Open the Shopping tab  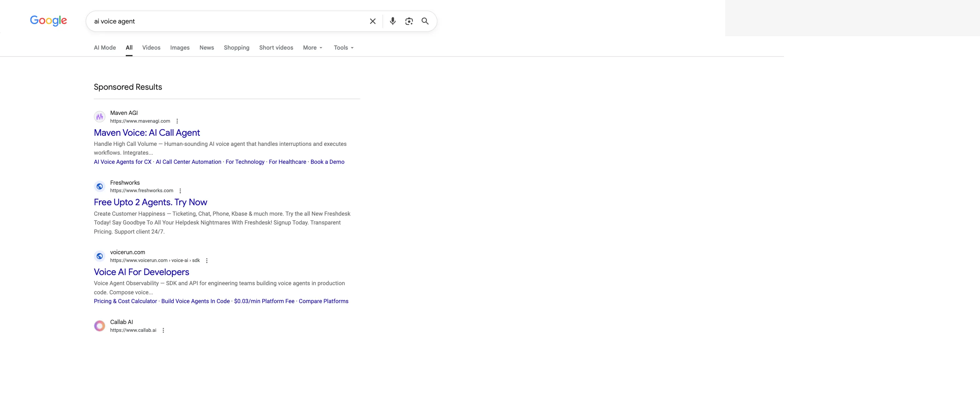tap(236, 48)
